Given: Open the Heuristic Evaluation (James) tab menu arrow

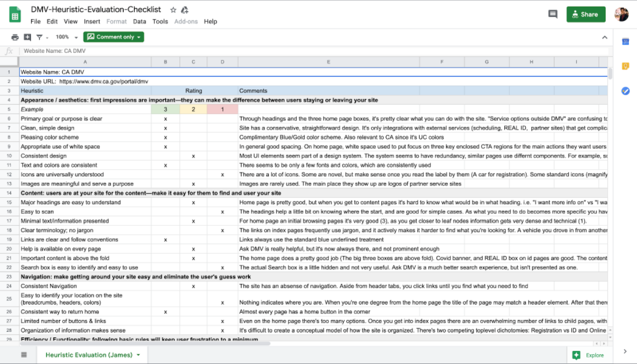Looking at the screenshot, I should click(x=138, y=355).
